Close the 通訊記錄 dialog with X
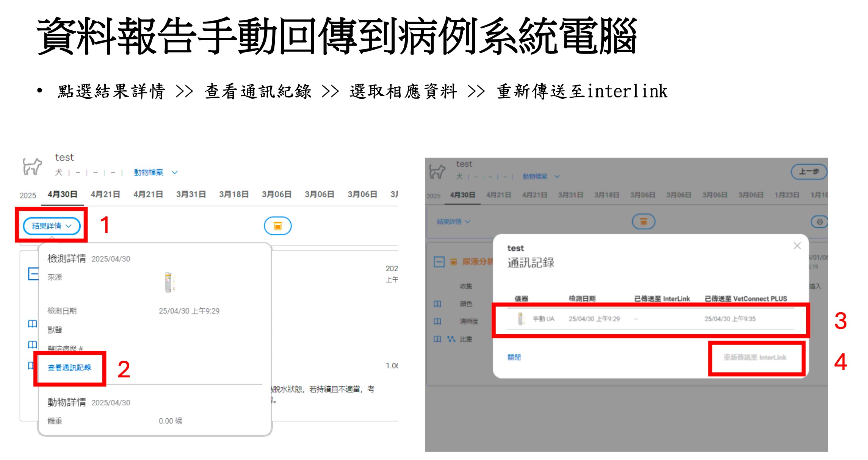 (797, 246)
